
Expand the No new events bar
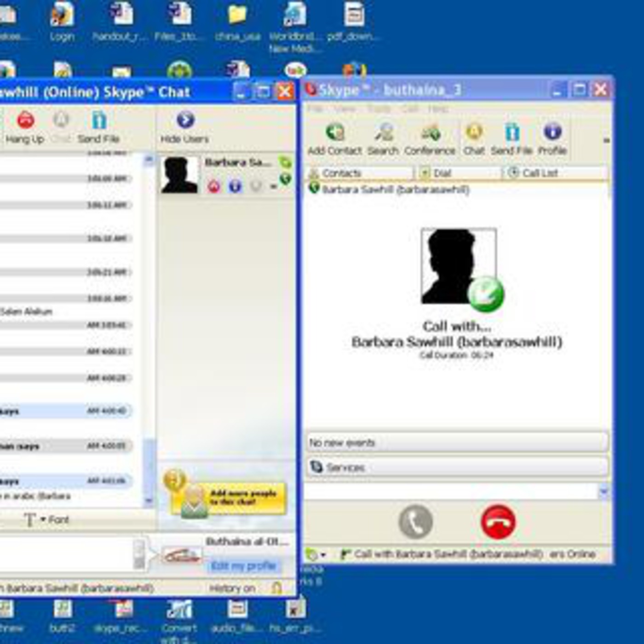(457, 443)
